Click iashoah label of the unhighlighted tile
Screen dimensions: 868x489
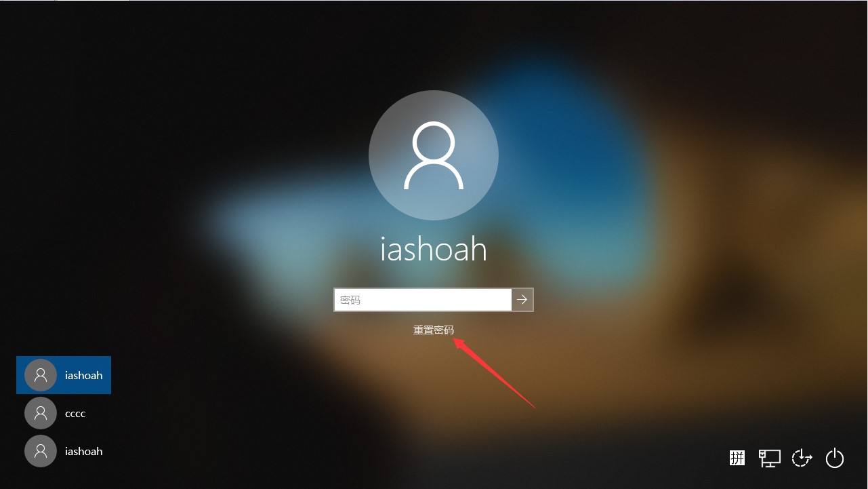coord(84,451)
